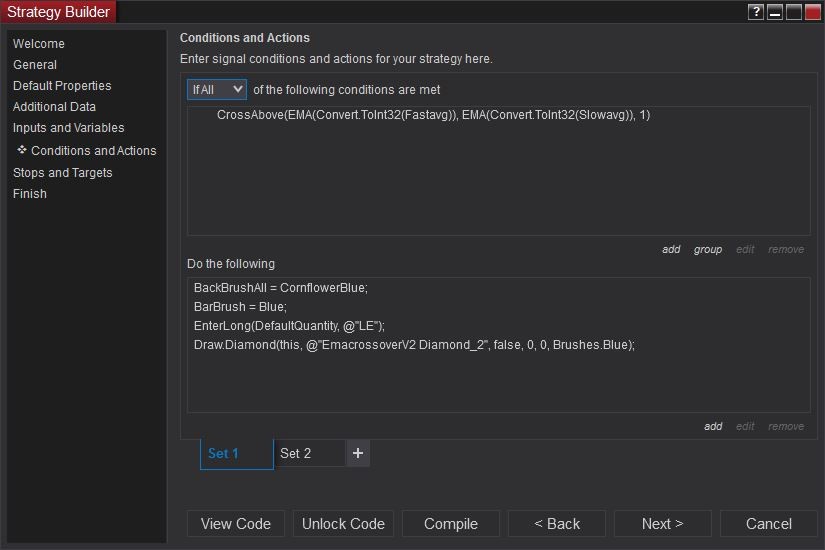Go to Stops and Targets step
The image size is (825, 550).
[x=63, y=173]
